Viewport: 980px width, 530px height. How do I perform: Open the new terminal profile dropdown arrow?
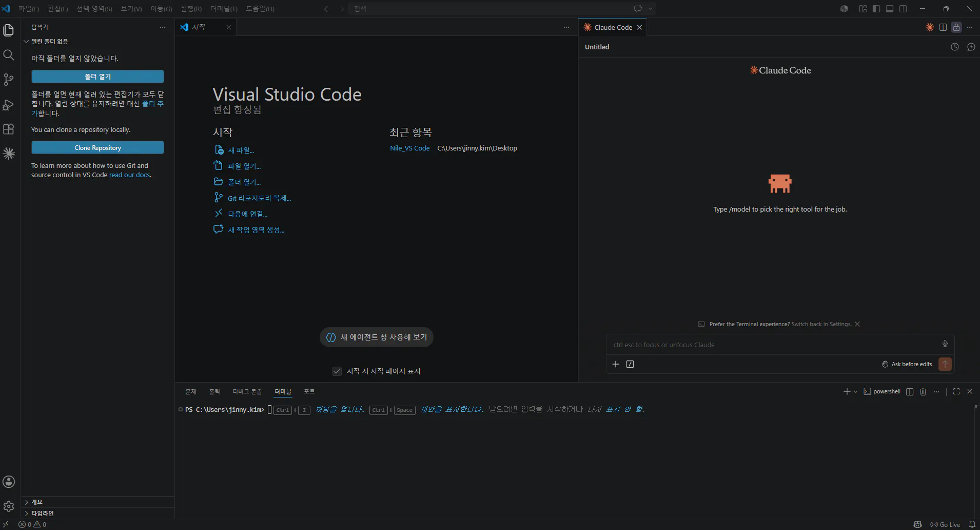[855, 391]
